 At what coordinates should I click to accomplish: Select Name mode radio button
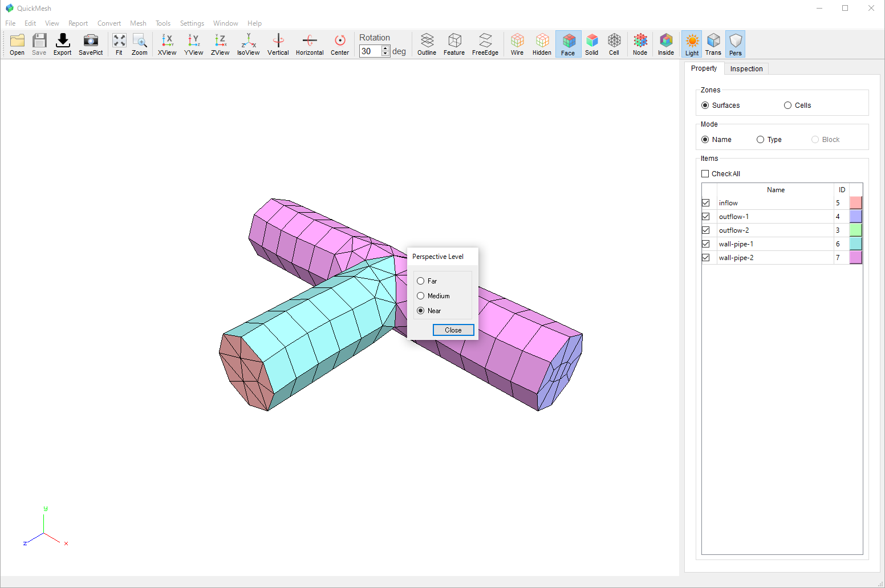tap(705, 140)
